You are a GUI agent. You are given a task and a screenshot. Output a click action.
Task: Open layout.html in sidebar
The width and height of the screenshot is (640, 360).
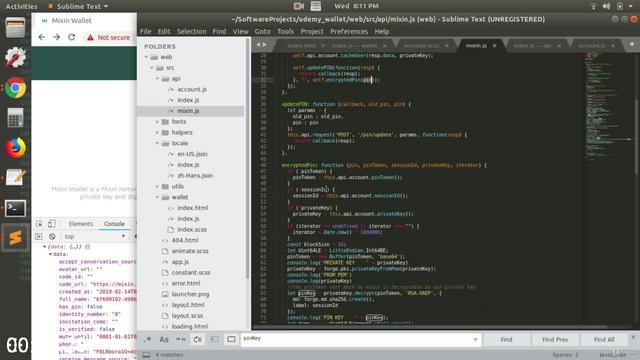coord(188,305)
